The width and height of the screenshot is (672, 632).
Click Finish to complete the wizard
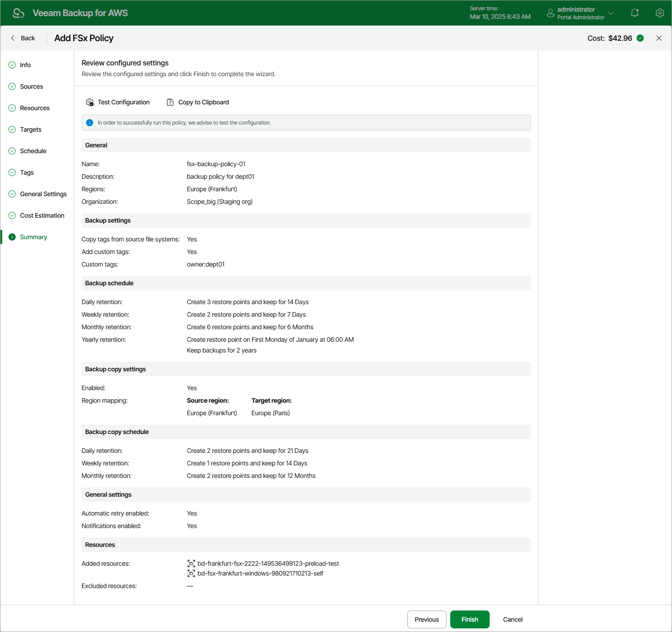point(470,619)
